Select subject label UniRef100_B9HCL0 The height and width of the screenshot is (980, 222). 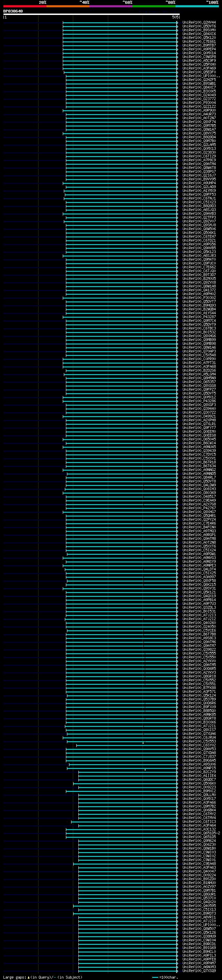click(x=199, y=951)
